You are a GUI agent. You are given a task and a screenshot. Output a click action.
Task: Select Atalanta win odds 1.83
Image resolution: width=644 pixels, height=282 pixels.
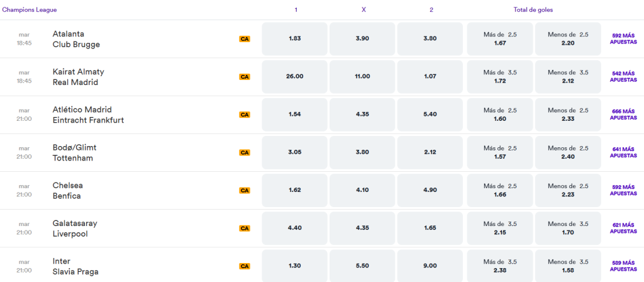coord(294,38)
